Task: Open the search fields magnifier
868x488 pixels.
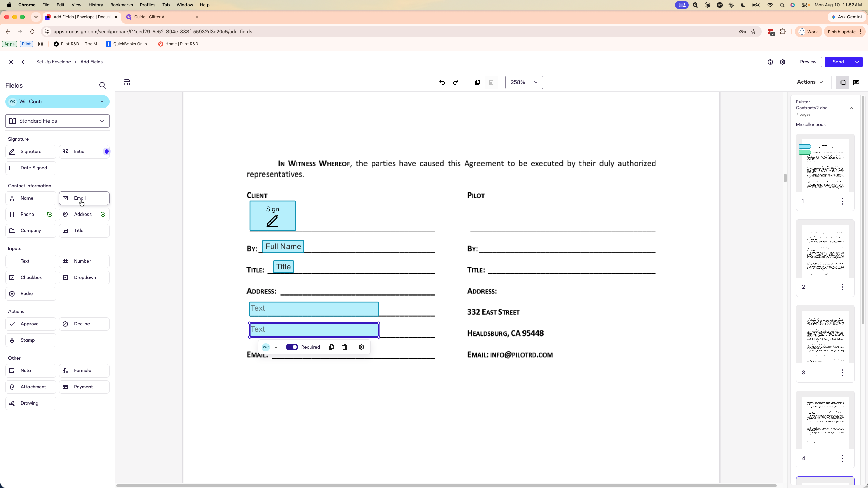Action: [x=102, y=85]
